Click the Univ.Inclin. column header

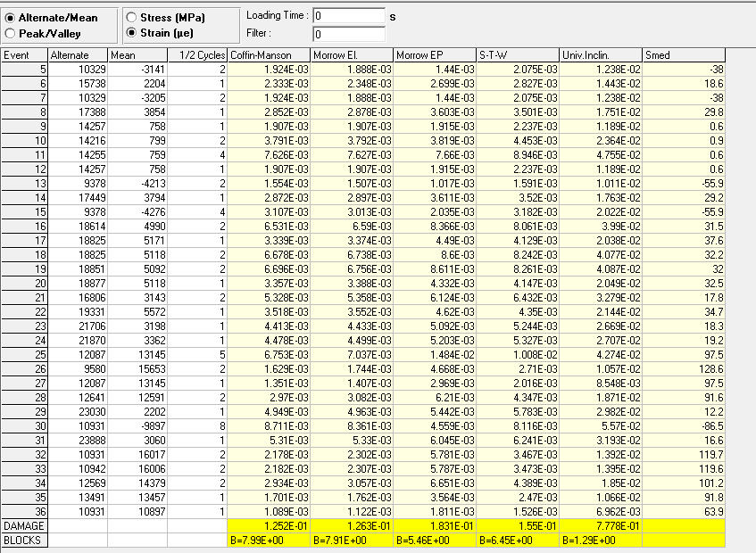(x=600, y=55)
